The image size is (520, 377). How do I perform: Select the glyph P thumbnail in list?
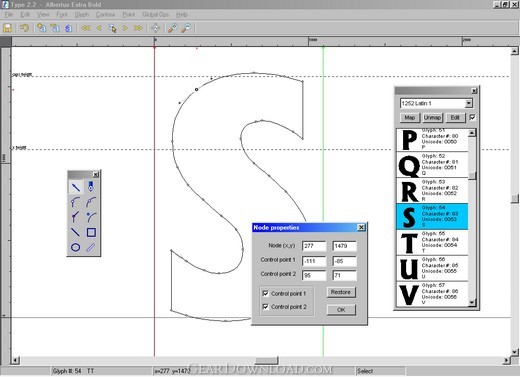click(x=409, y=140)
